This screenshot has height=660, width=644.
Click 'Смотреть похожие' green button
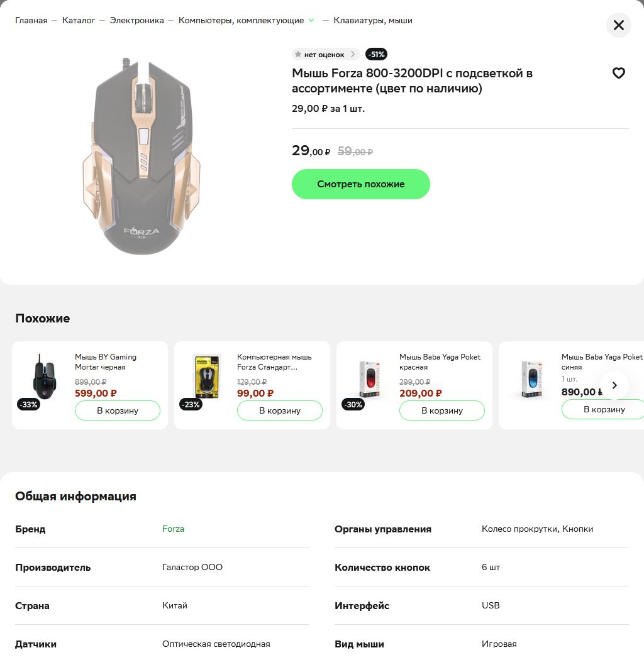[x=360, y=184]
